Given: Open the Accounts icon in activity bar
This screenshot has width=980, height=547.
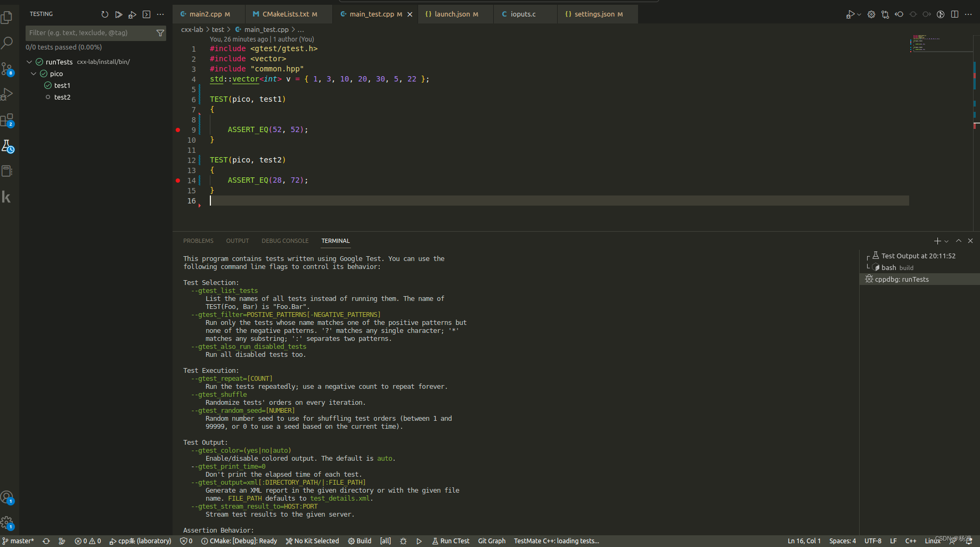Looking at the screenshot, I should [7, 497].
